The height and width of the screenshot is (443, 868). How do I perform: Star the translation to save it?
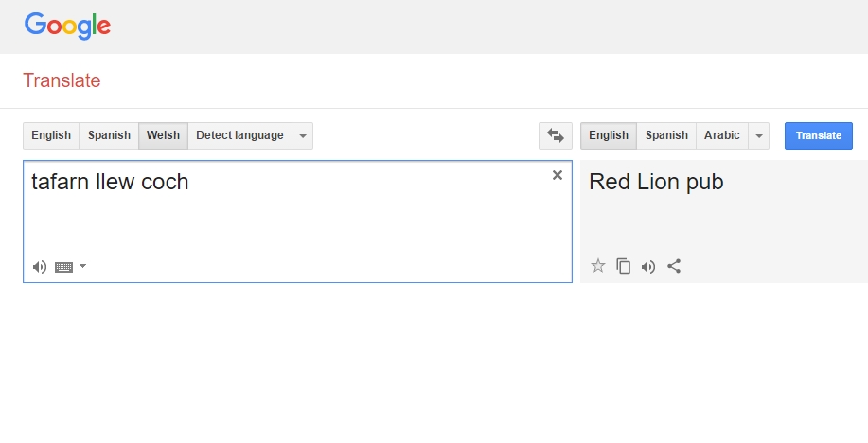tap(597, 266)
